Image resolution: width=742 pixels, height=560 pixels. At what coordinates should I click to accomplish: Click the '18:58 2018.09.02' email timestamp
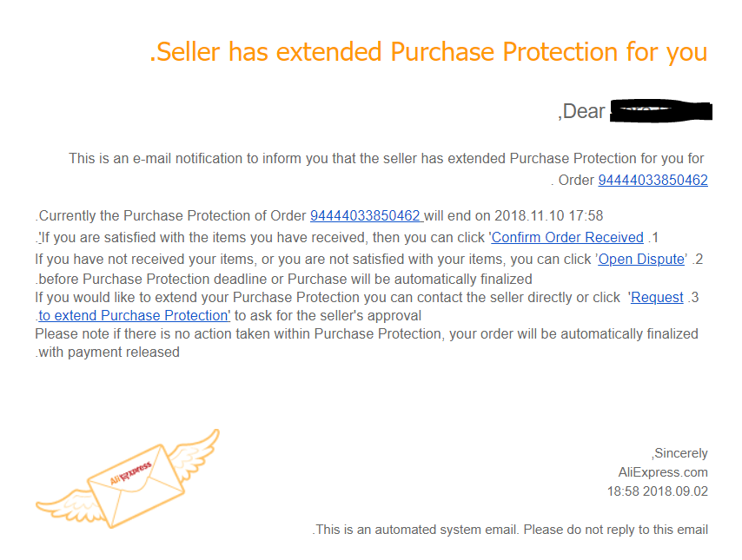657,491
